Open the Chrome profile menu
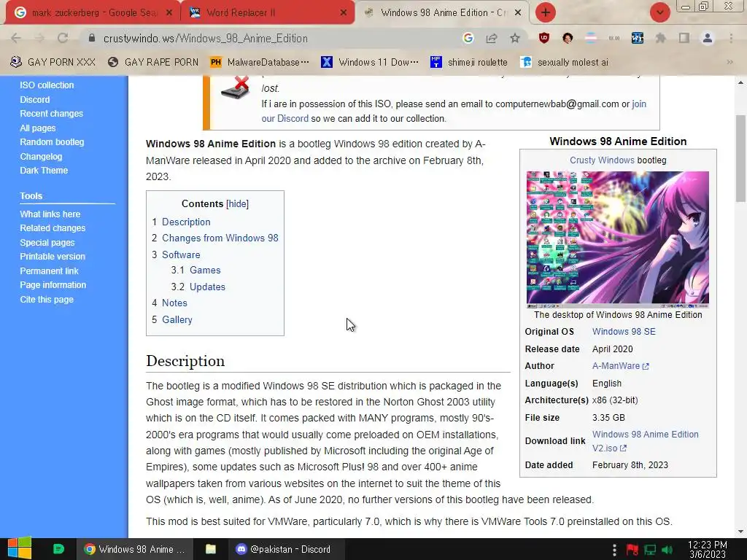The width and height of the screenshot is (747, 560). (x=708, y=38)
